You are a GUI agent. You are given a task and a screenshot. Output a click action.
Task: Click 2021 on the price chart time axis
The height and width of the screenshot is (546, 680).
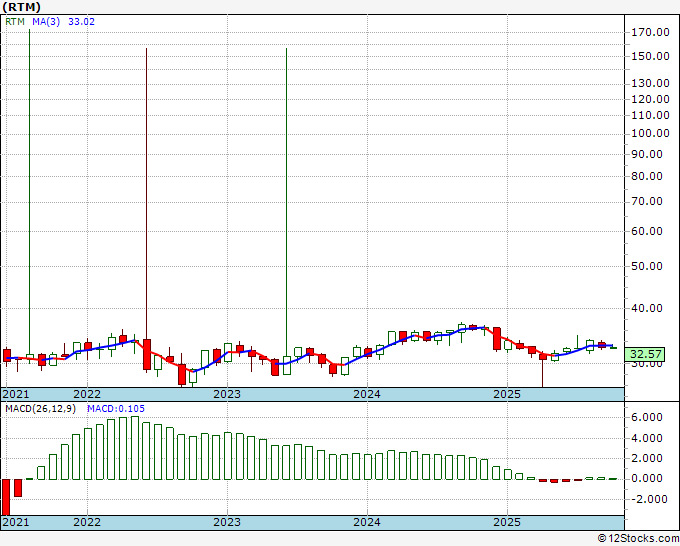[x=16, y=394]
